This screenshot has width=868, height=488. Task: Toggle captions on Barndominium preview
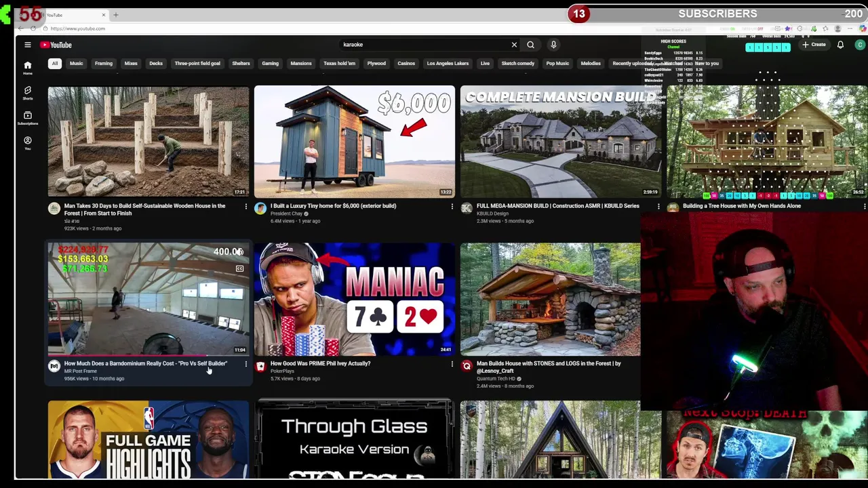[x=239, y=268]
